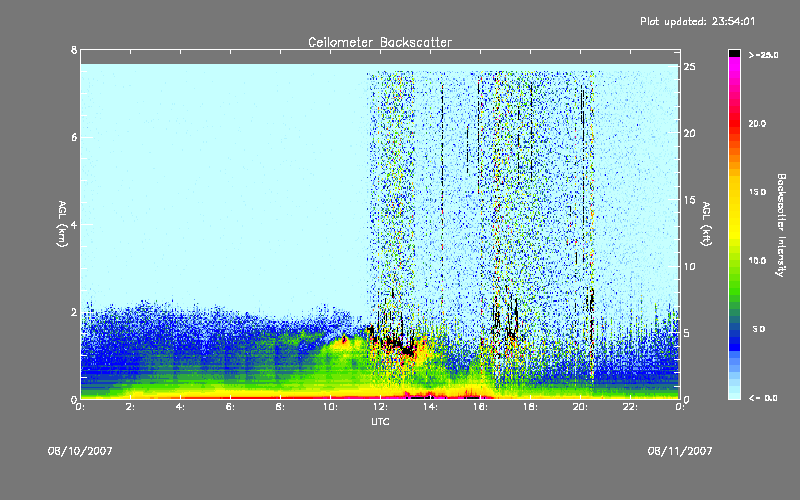Click the 'AGL (kft)' right axis label

(706, 224)
